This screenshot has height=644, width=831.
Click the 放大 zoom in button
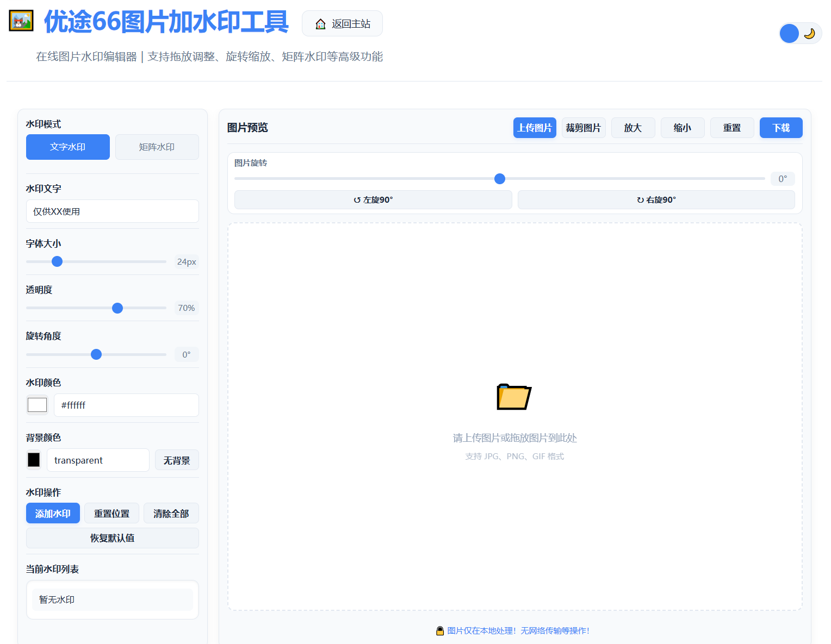pos(633,128)
